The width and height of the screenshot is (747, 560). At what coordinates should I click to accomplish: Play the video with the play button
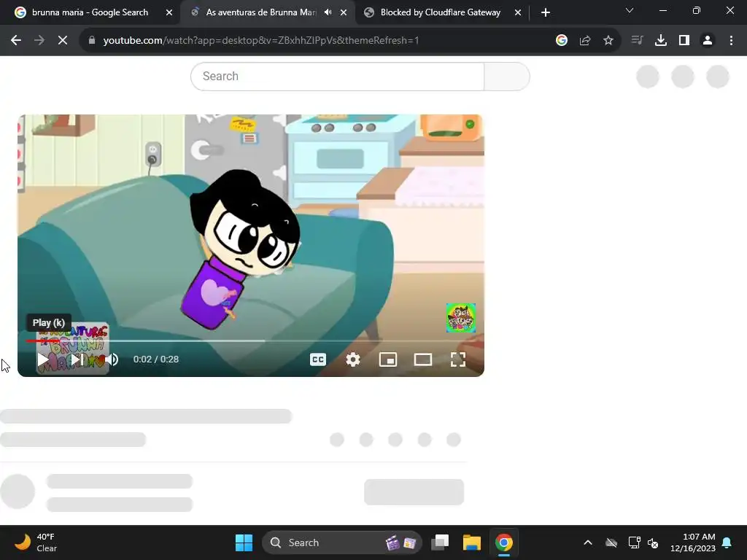pyautogui.click(x=43, y=359)
